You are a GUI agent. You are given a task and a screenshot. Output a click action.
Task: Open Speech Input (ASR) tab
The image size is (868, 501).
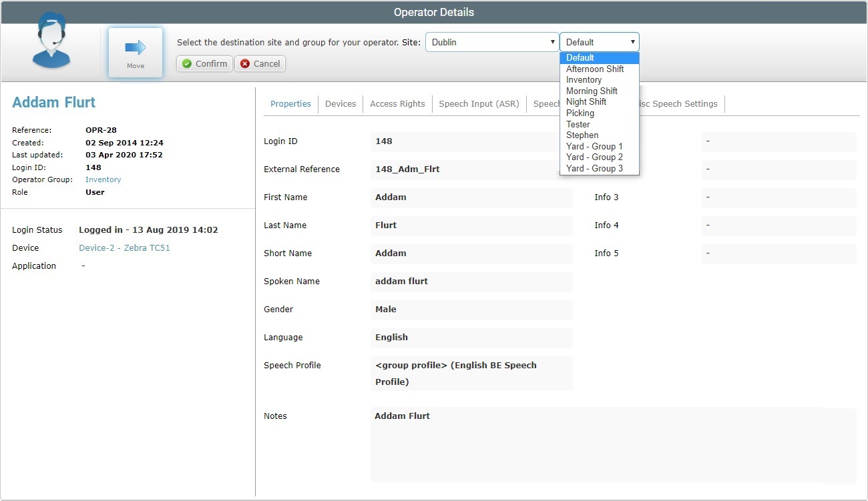point(479,103)
